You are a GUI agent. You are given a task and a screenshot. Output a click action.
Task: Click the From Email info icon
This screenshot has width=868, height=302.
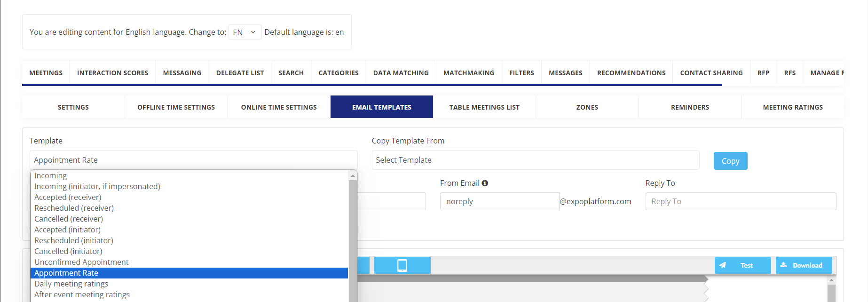click(485, 183)
